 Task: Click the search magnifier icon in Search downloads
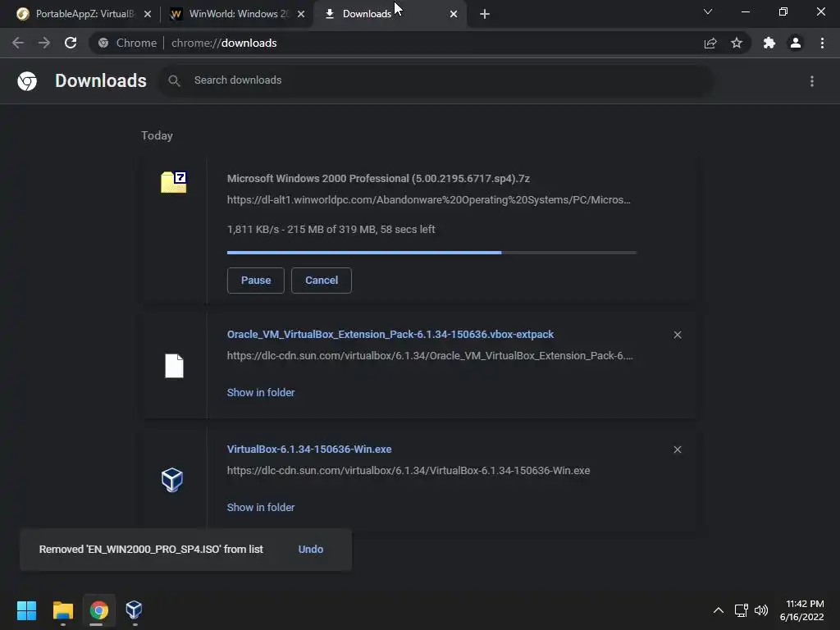[x=174, y=80]
